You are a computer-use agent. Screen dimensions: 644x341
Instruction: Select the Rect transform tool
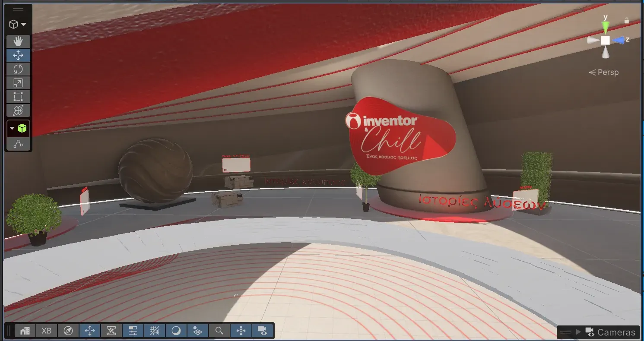pos(18,97)
